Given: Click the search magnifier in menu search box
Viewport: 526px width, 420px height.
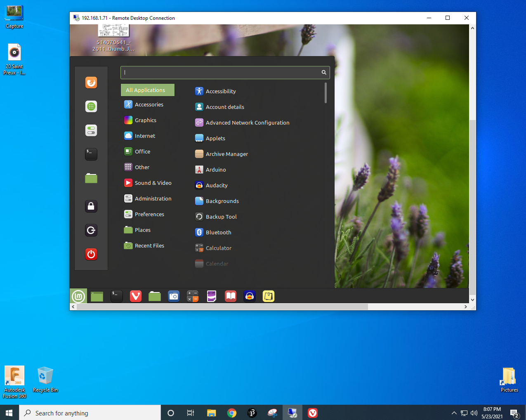Looking at the screenshot, I should pos(324,72).
